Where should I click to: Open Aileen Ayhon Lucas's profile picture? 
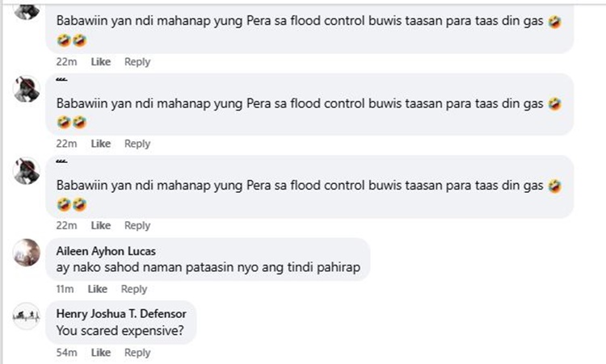[x=27, y=253]
